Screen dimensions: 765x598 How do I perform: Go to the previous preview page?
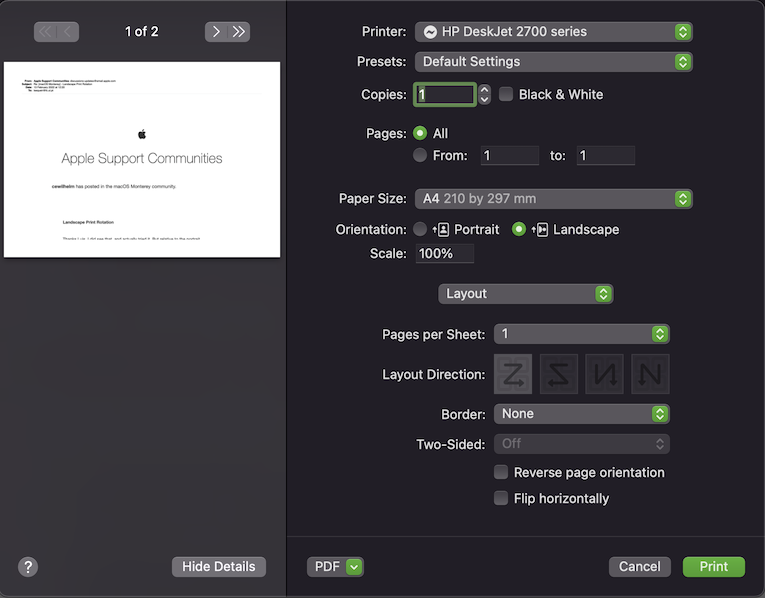tap(68, 32)
